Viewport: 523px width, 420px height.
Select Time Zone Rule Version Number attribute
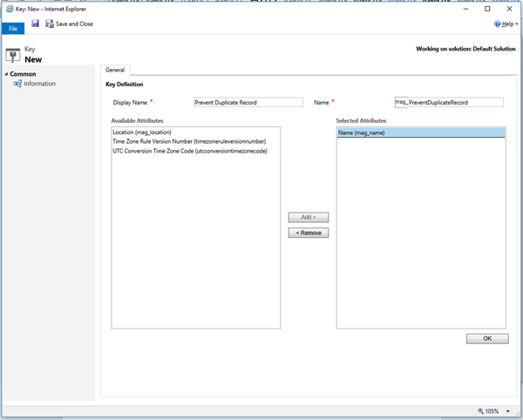click(x=188, y=141)
